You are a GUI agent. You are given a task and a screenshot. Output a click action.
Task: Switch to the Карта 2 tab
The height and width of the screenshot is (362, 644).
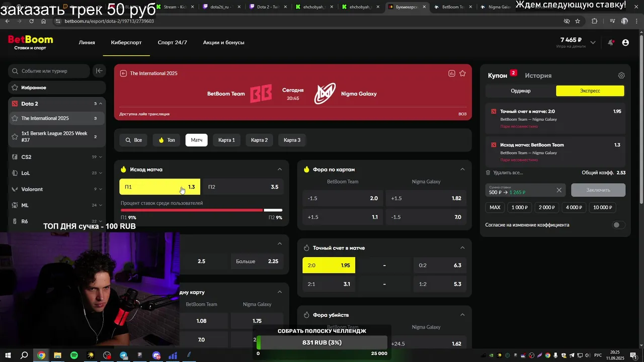click(259, 140)
